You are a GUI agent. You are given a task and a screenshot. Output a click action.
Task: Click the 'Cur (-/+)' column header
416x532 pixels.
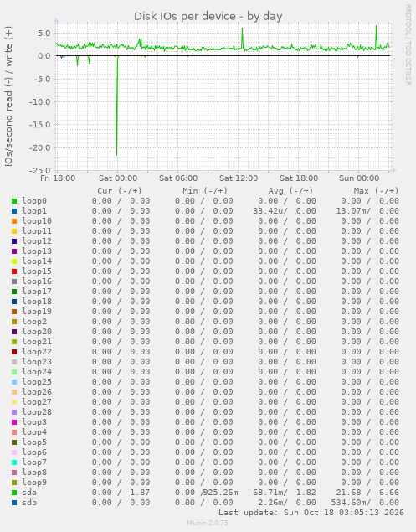click(x=120, y=191)
